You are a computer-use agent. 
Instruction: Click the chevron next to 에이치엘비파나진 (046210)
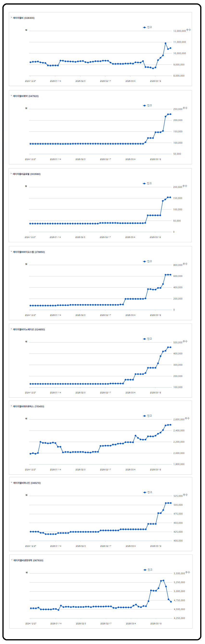pos(12,483)
